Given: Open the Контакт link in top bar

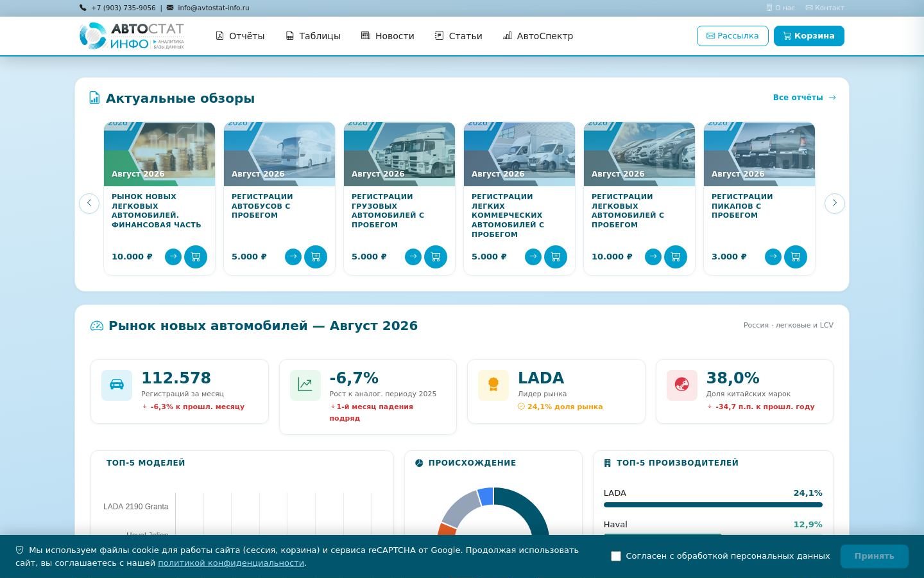Looking at the screenshot, I should click(825, 8).
